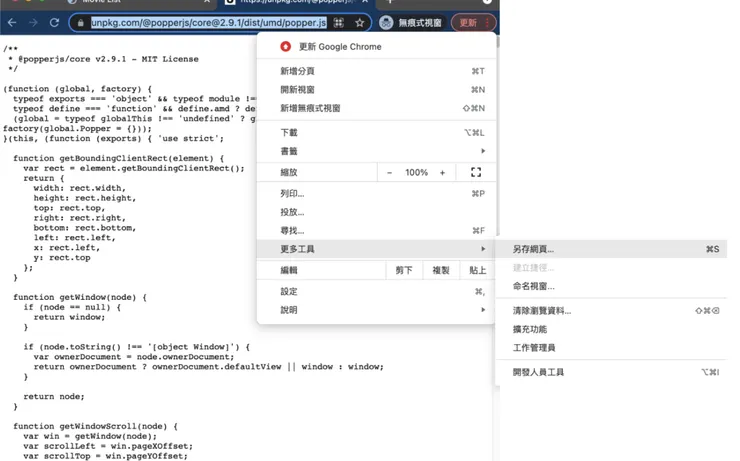
Task: Click the incognito 無痕式視窗 indicator
Action: 412,23
